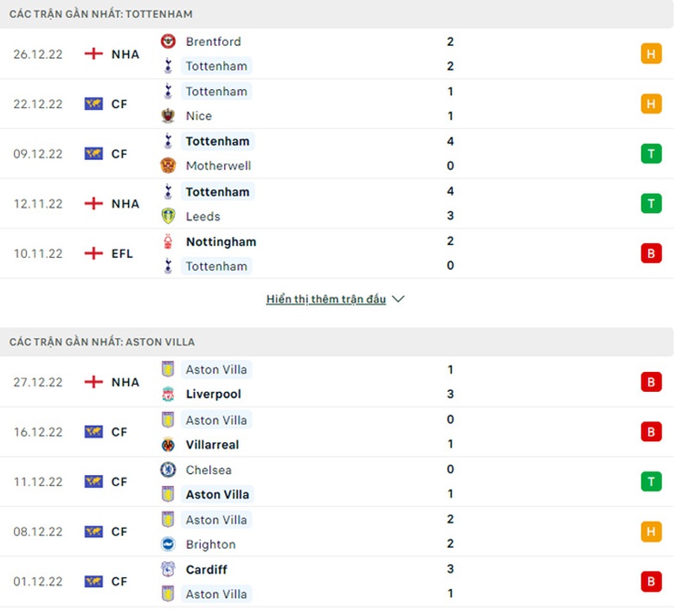Open the Tottenham vs Leeds match row

point(337,204)
